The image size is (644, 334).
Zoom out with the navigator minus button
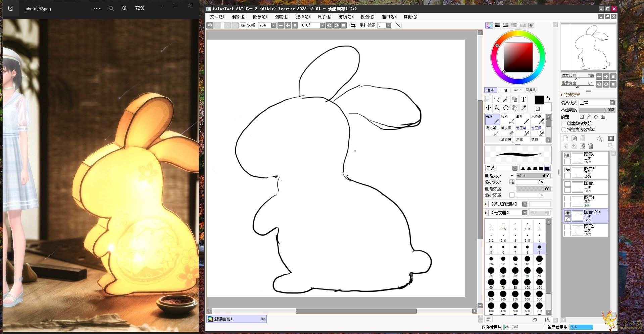599,76
